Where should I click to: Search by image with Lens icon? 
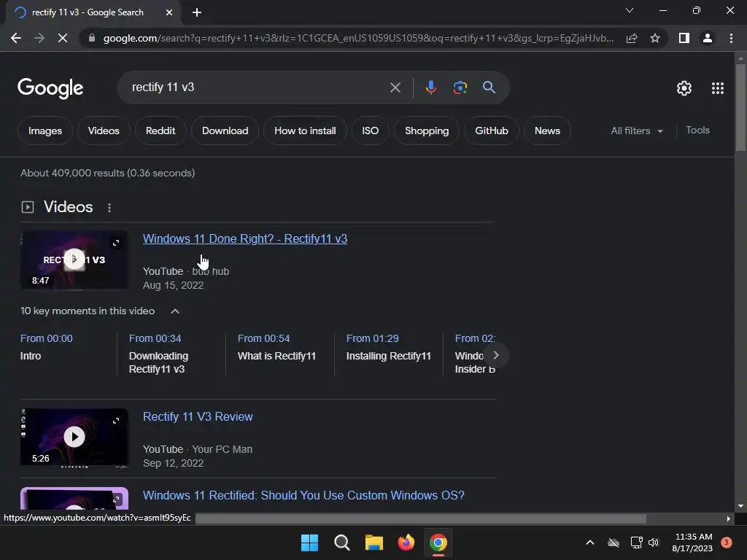click(x=460, y=87)
